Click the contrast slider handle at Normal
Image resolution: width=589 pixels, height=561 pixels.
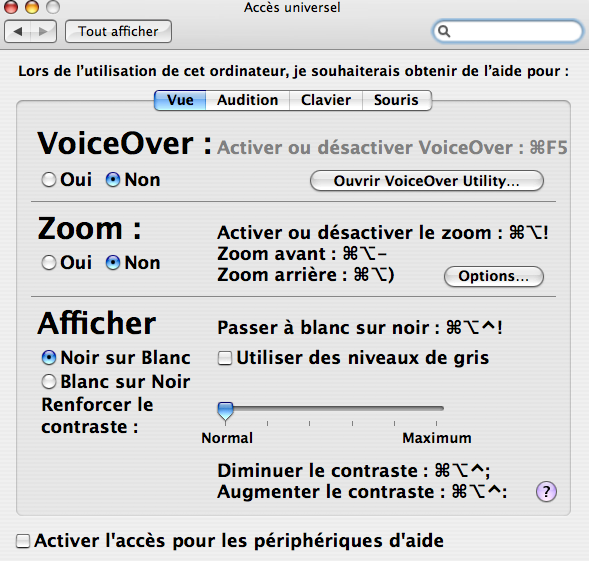[x=225, y=411]
